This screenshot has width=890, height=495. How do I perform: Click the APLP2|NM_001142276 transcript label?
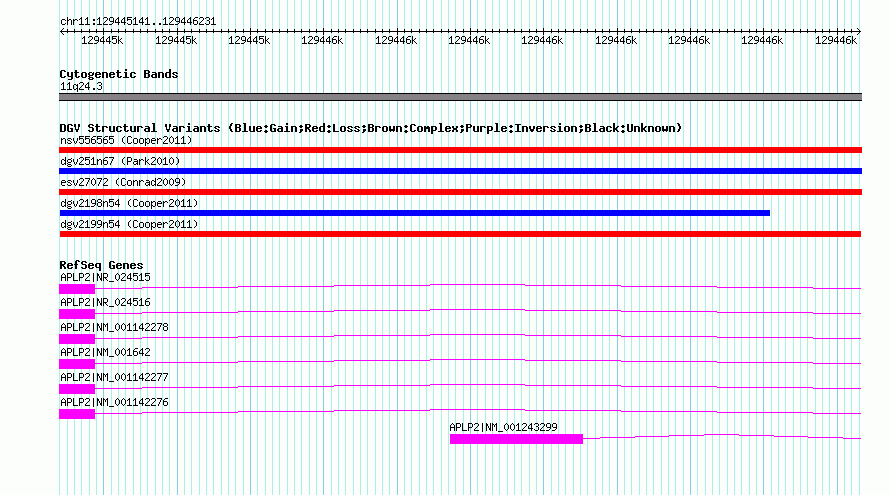(114, 402)
